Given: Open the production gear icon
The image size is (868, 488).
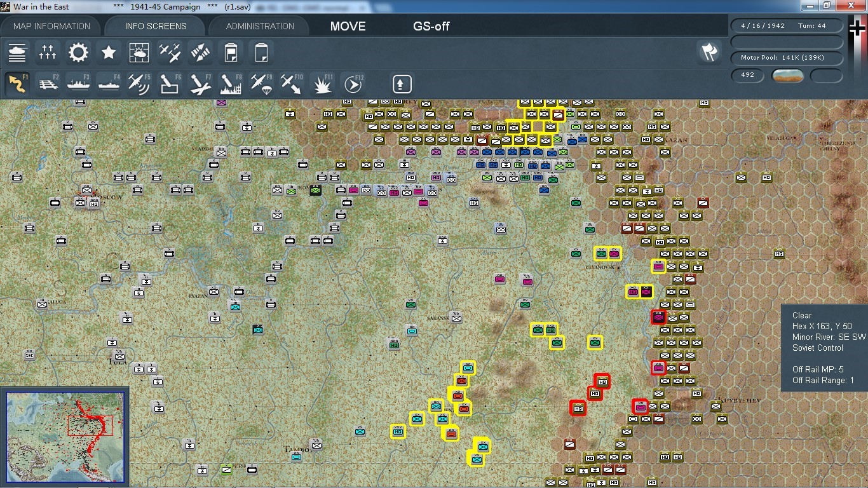Looking at the screenshot, I should tap(78, 52).
